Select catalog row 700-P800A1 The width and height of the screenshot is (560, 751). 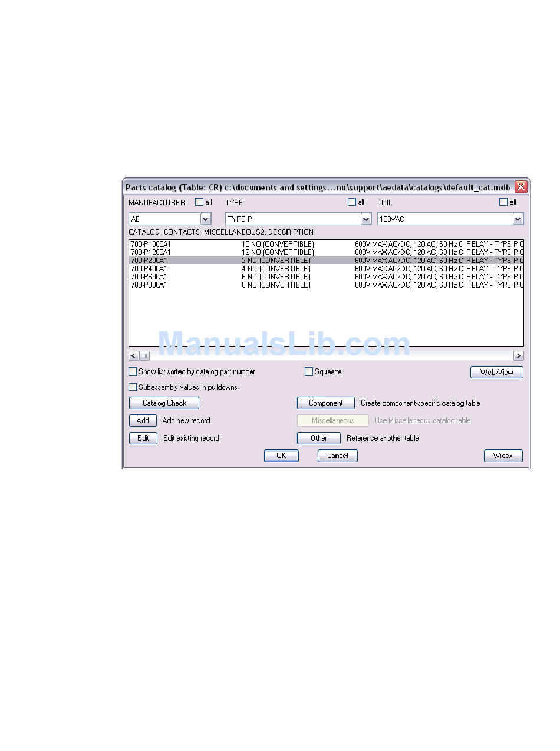(326, 285)
